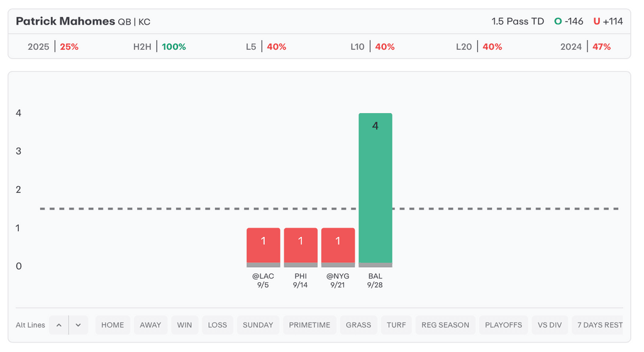Screen dimensions: 644x352
Task: Enable the LOSS filter
Action: (217, 325)
